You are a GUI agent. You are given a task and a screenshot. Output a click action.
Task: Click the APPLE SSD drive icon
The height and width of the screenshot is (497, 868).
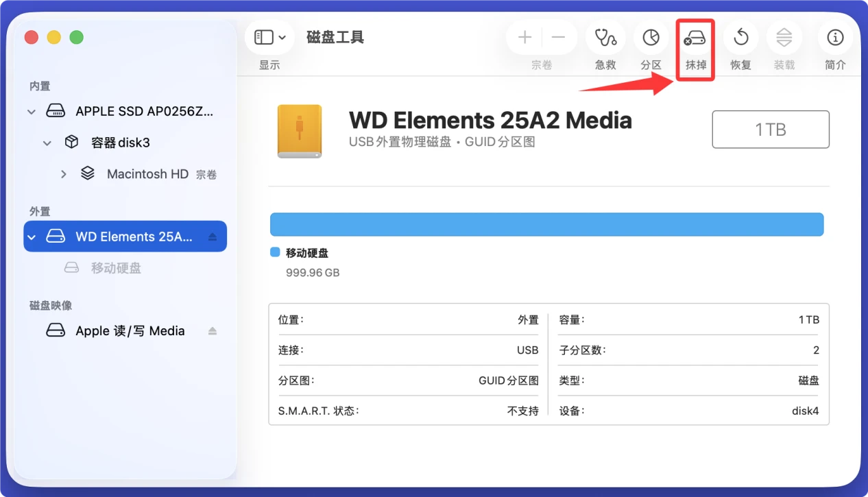point(55,111)
